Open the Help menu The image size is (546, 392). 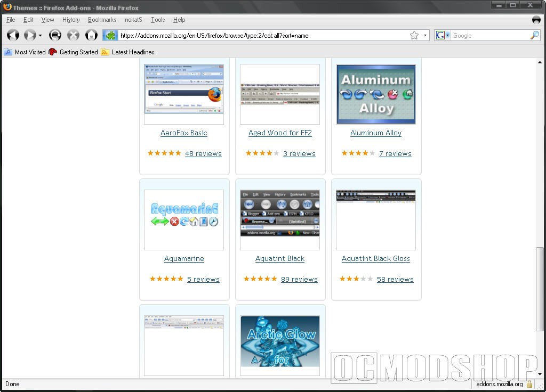179,20
